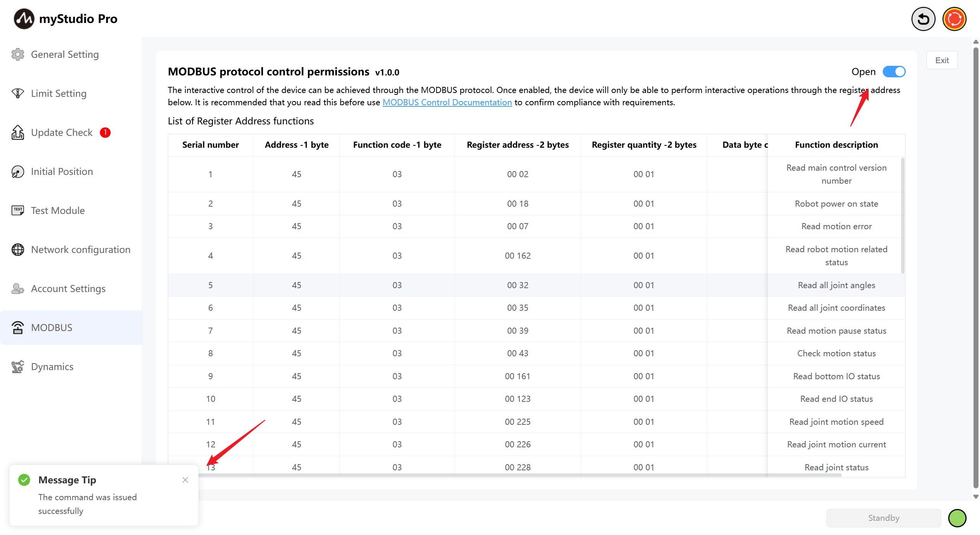Click the Network configuration globe icon

click(18, 250)
